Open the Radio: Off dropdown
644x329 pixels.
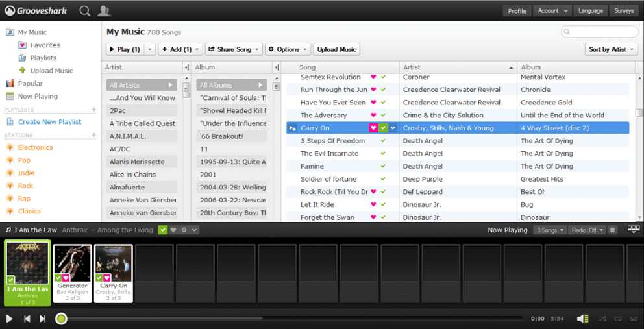[586, 230]
